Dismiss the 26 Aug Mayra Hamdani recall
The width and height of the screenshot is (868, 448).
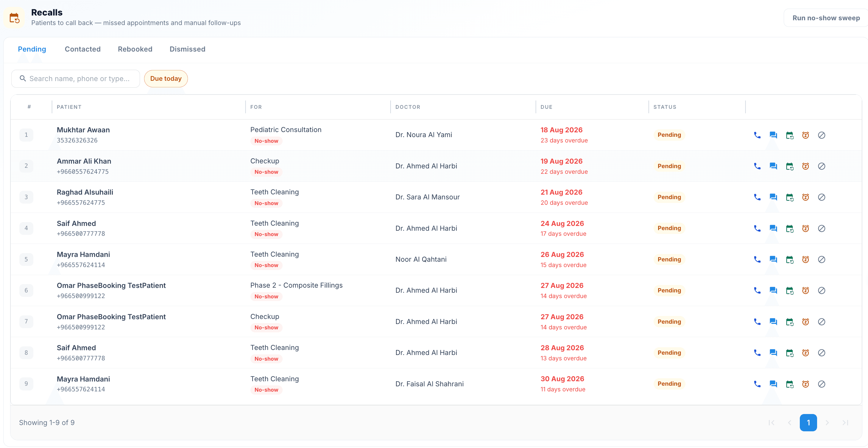click(x=822, y=259)
